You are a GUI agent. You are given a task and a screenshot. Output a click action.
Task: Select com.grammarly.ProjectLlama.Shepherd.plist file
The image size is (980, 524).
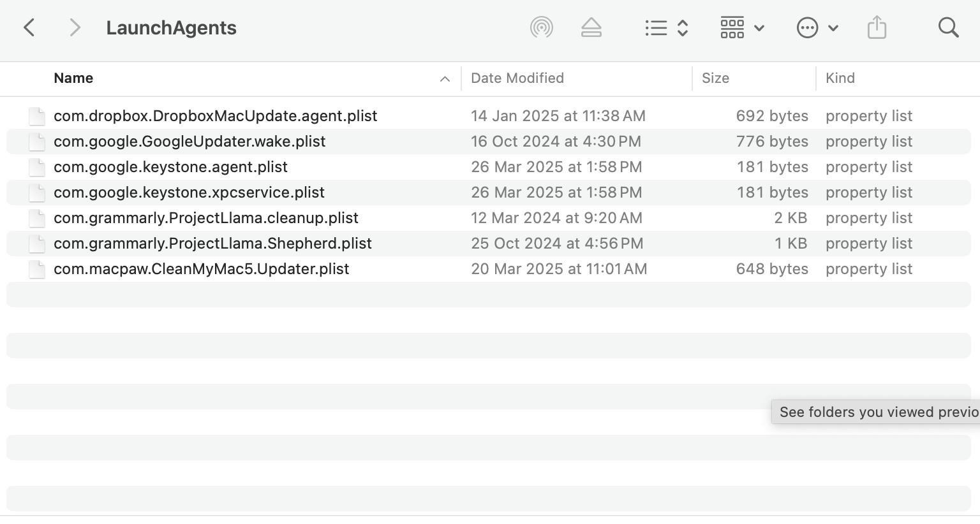[x=212, y=244]
